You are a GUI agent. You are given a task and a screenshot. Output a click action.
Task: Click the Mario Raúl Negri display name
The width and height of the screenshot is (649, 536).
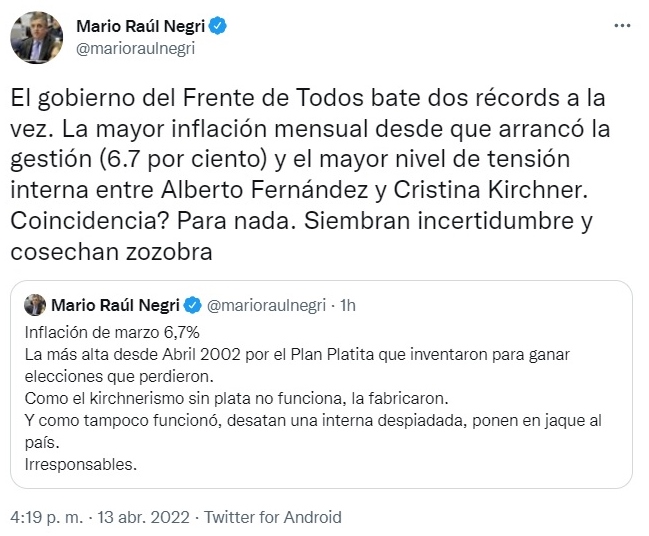coord(140,26)
